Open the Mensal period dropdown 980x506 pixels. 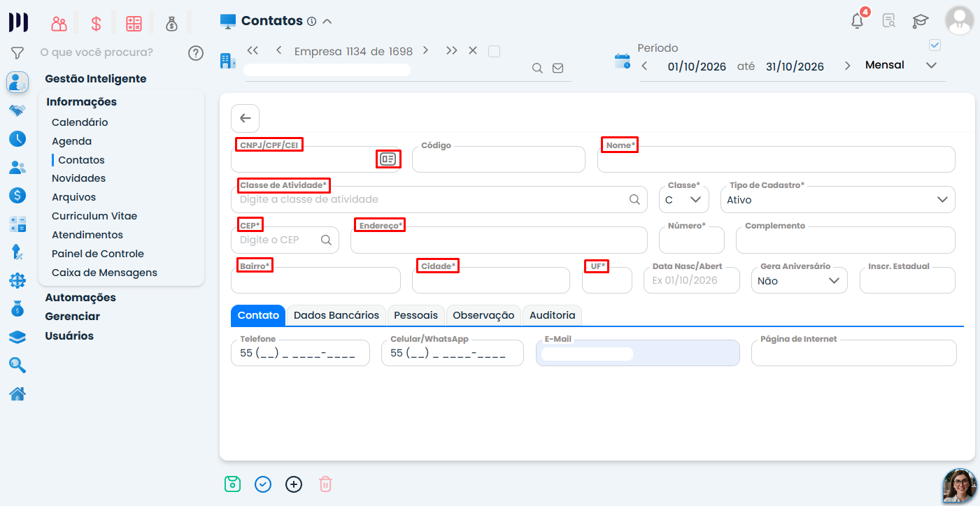point(900,65)
